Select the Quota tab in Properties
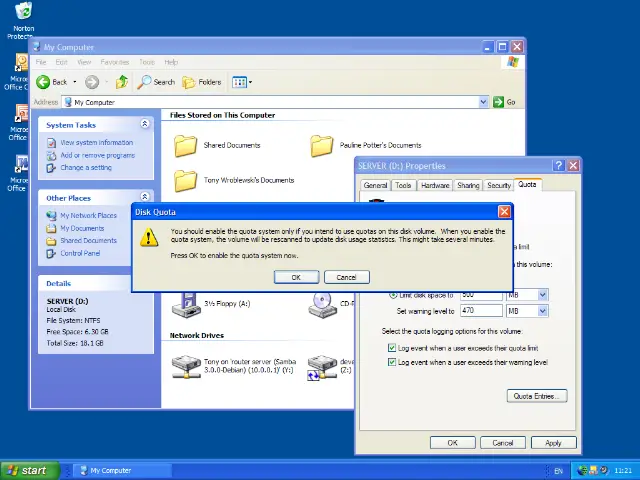 pyautogui.click(x=527, y=184)
